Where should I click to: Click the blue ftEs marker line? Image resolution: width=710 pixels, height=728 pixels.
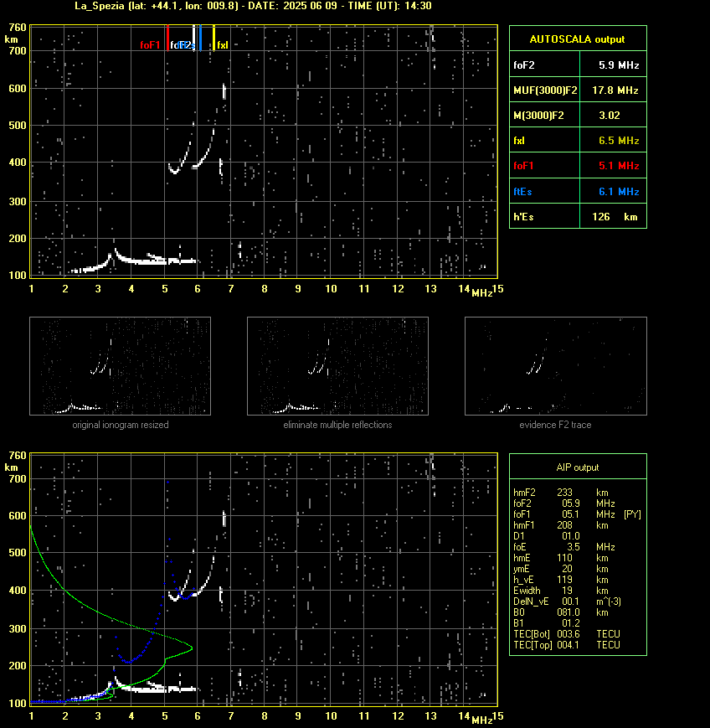pyautogui.click(x=200, y=38)
